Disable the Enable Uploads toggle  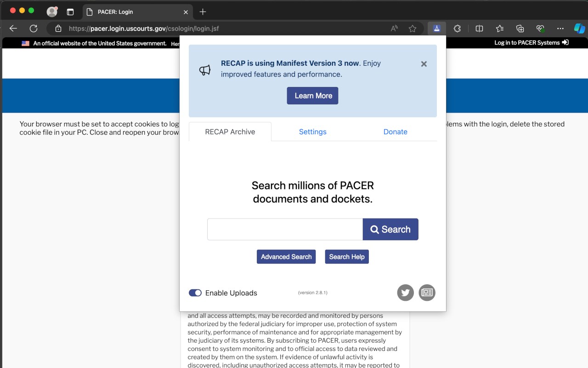tap(195, 293)
